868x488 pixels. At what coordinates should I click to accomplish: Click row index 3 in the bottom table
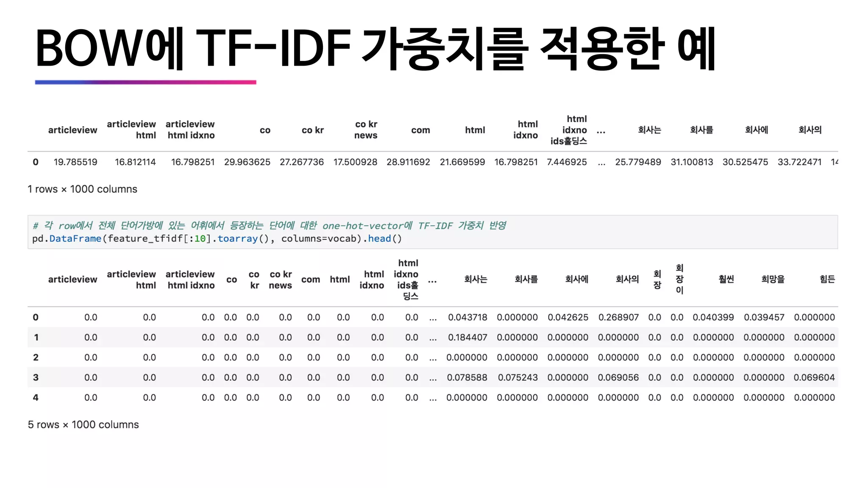pyautogui.click(x=36, y=378)
